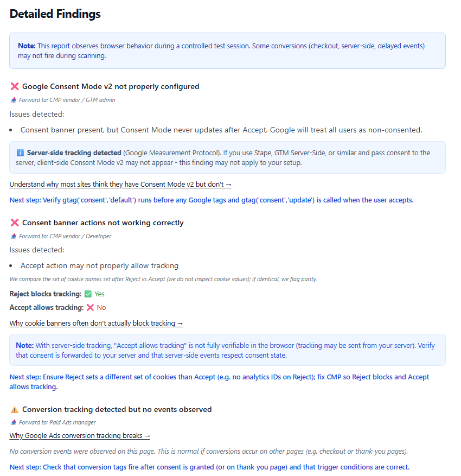Click the green checkmark for Reject blocks tracking

click(88, 294)
